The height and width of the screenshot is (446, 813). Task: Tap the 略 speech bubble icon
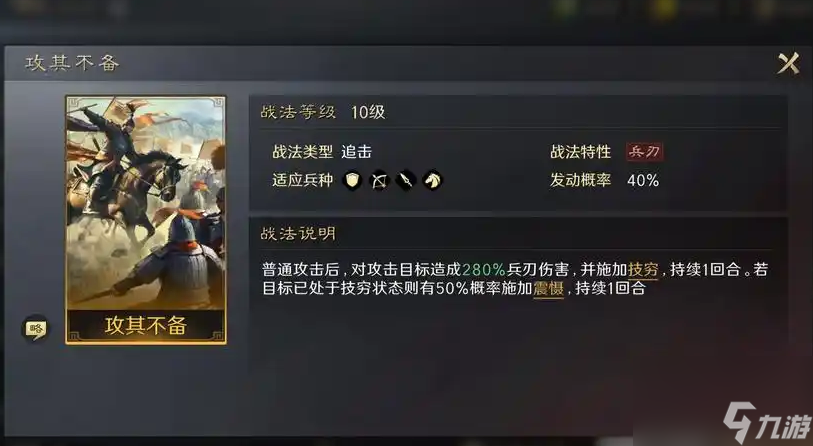pyautogui.click(x=35, y=329)
